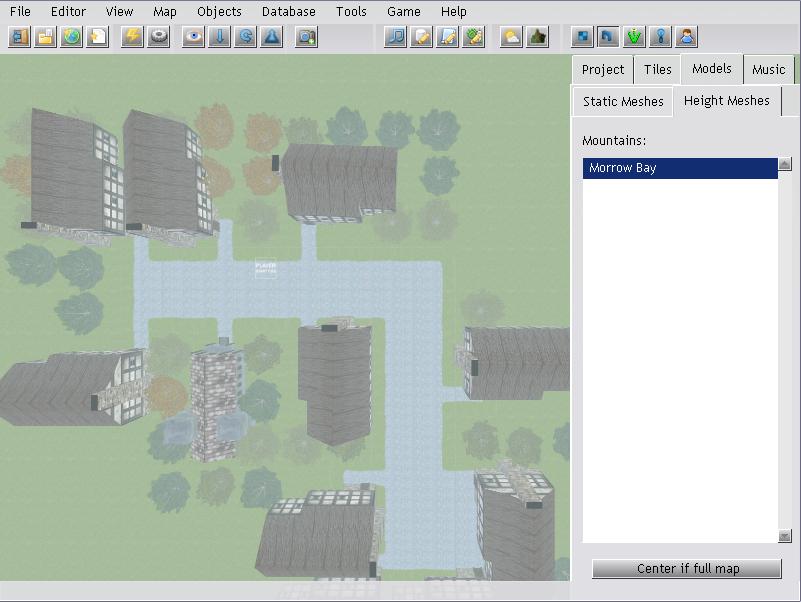Image resolution: width=801 pixels, height=602 pixels.
Task: Click the list scrollbar up arrow
Action: (785, 164)
